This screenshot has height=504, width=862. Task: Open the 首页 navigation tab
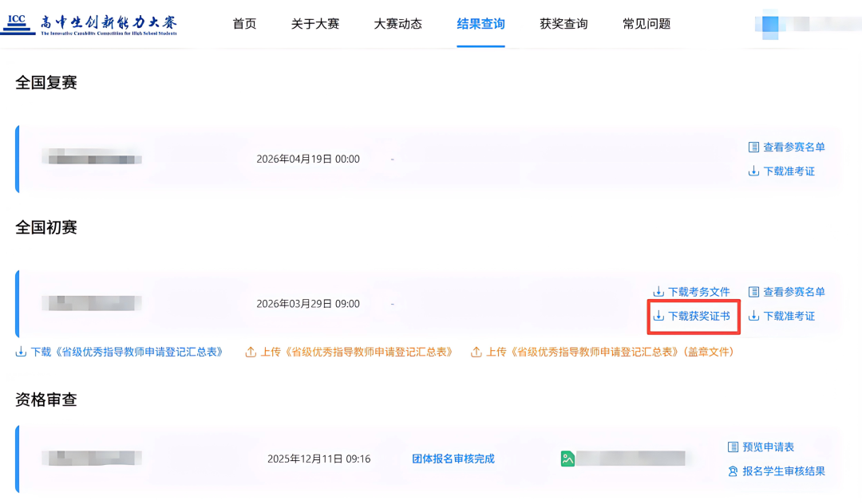pos(244,24)
